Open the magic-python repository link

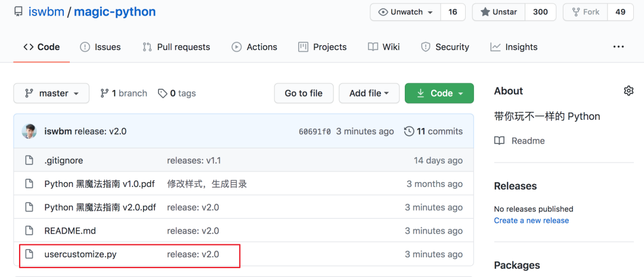pyautogui.click(x=114, y=11)
